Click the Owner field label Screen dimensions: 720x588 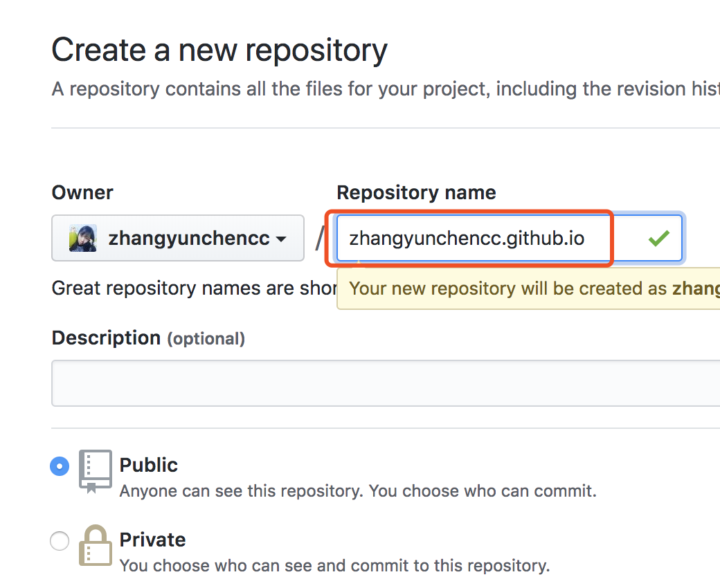[x=82, y=192]
